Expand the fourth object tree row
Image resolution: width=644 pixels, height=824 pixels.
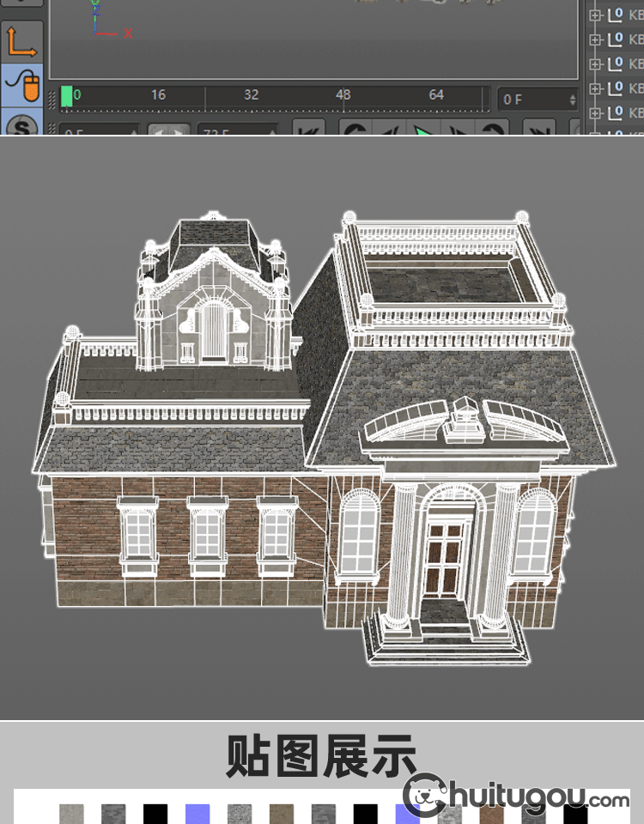point(596,88)
